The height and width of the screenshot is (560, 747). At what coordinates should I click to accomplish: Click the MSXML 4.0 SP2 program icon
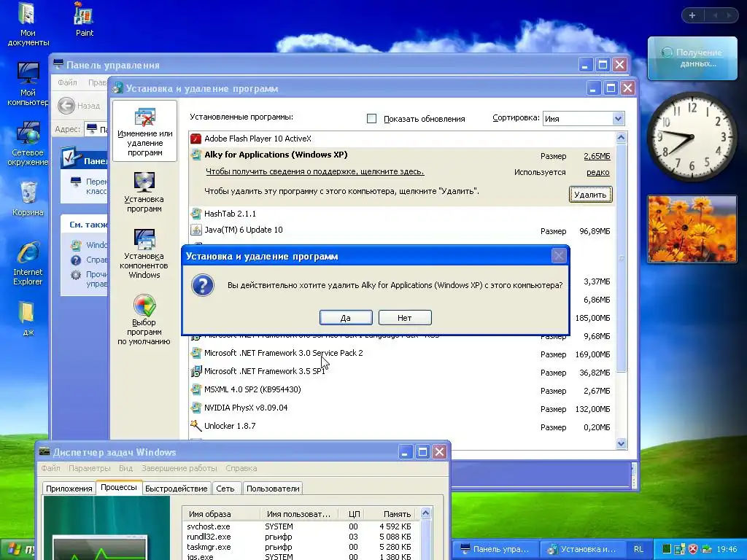click(196, 389)
